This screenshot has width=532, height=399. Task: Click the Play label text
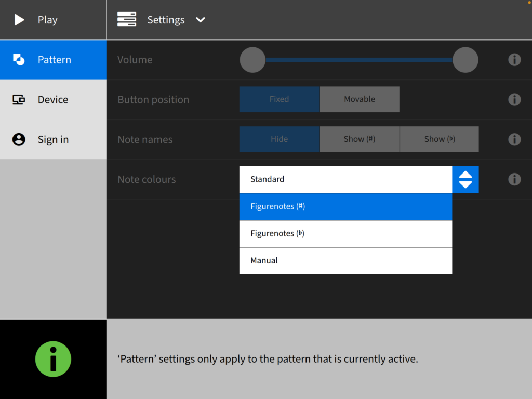click(47, 20)
